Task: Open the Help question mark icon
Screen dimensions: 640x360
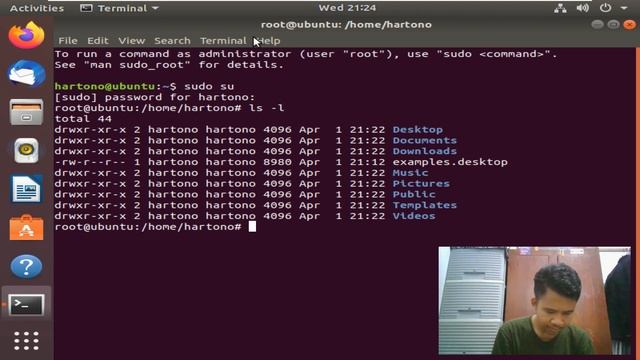Action: 27,267
